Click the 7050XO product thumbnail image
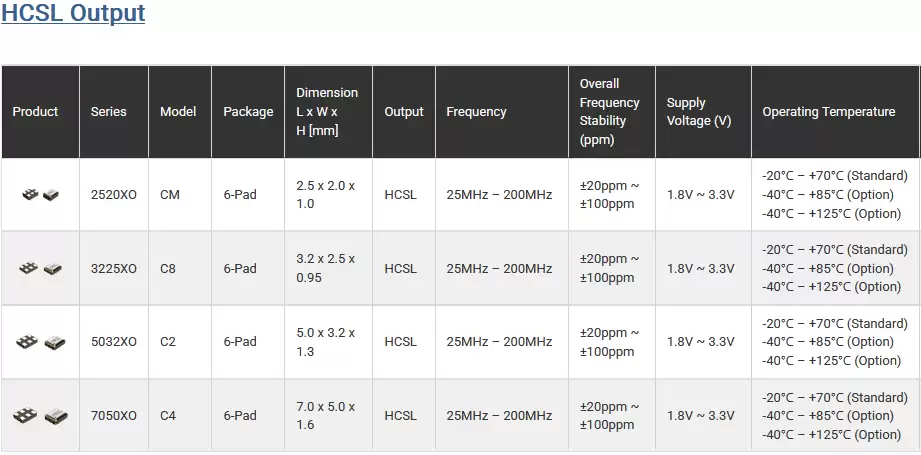The image size is (921, 455). (41, 416)
